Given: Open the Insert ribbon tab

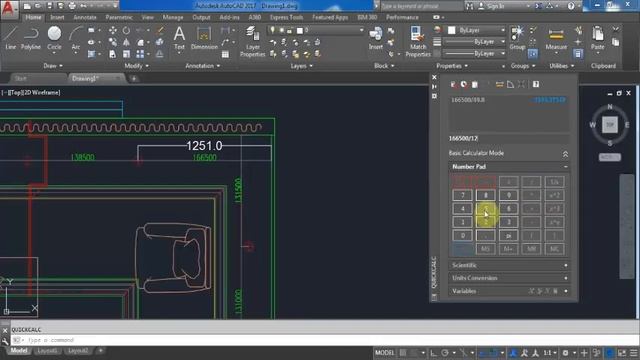Looking at the screenshot, I should pyautogui.click(x=57, y=17).
